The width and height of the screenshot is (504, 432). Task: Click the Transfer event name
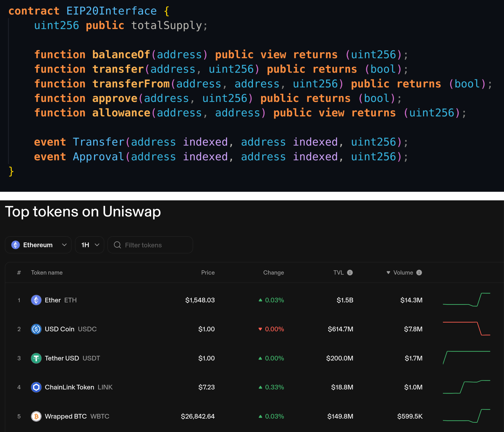(98, 142)
